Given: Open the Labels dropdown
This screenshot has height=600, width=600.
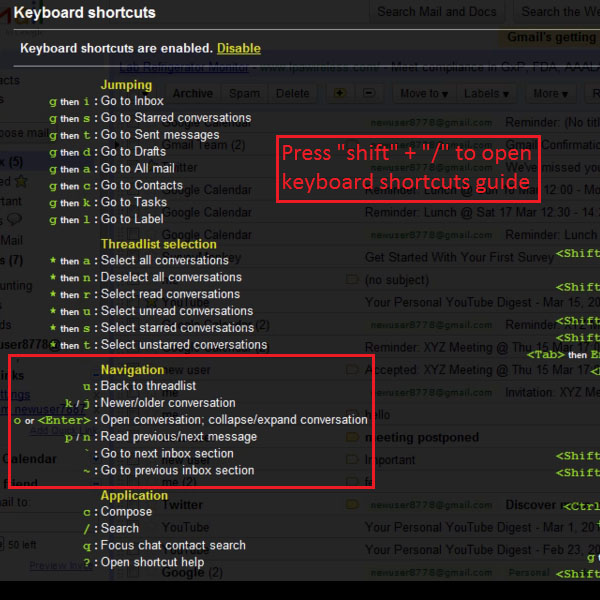Looking at the screenshot, I should coord(486,93).
